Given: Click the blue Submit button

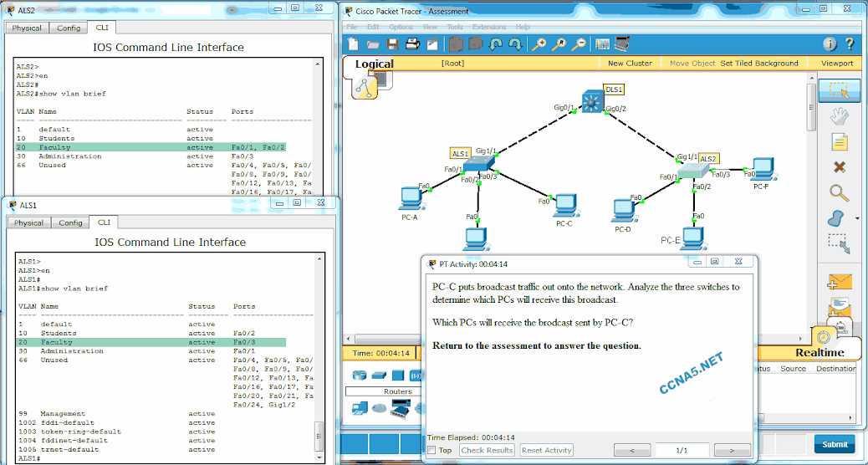Looking at the screenshot, I should click(x=835, y=444).
